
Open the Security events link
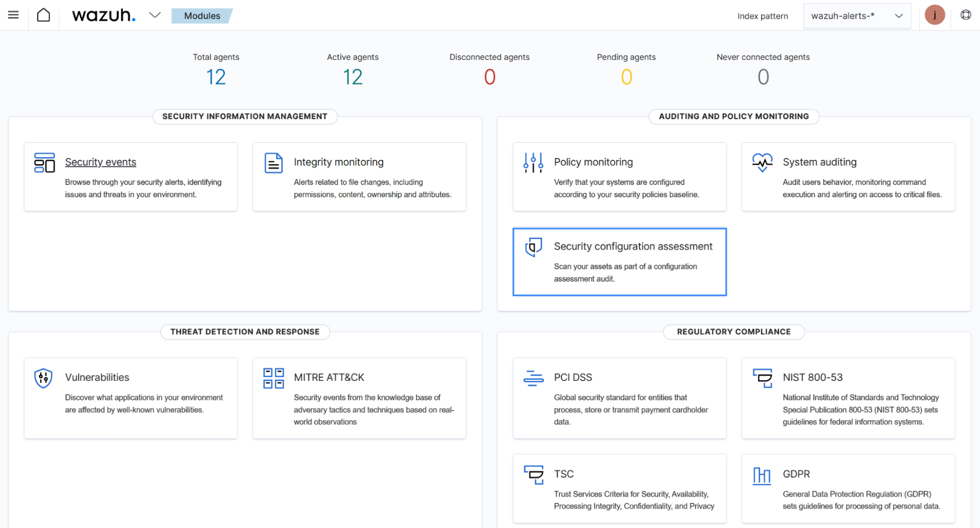pos(101,162)
